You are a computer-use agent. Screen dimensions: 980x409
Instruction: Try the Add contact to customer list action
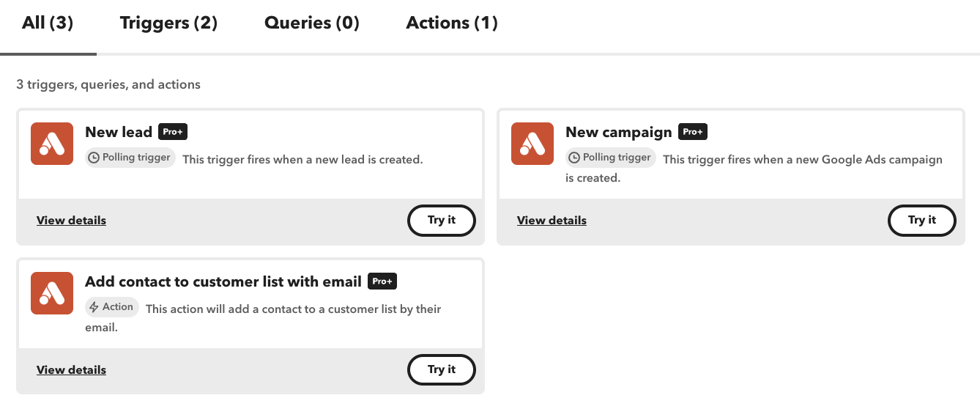(441, 370)
